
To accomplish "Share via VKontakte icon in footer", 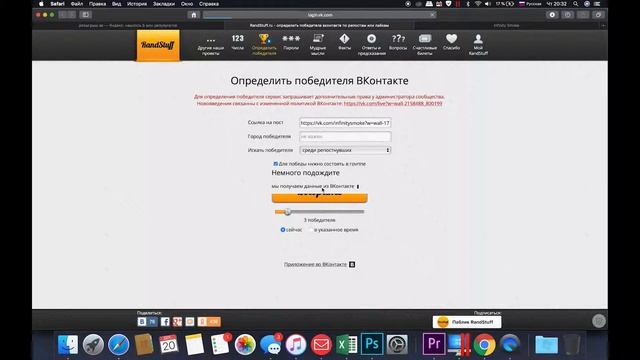I will [x=142, y=322].
